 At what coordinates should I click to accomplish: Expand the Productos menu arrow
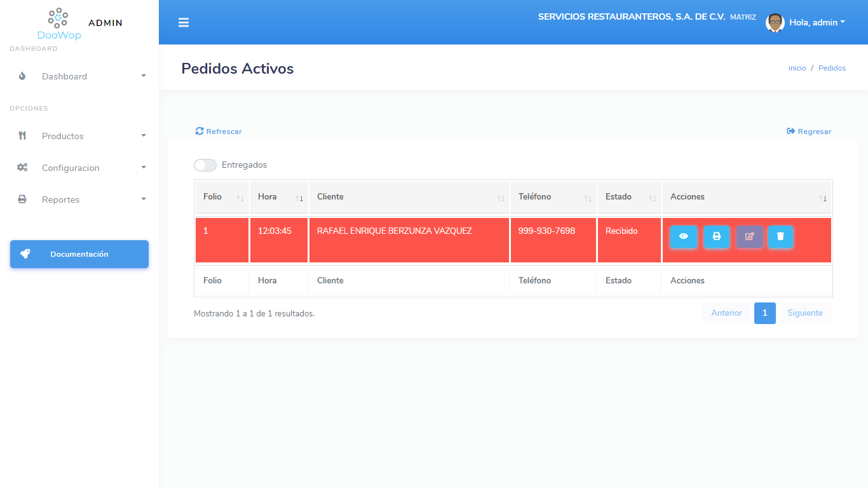[x=144, y=136]
